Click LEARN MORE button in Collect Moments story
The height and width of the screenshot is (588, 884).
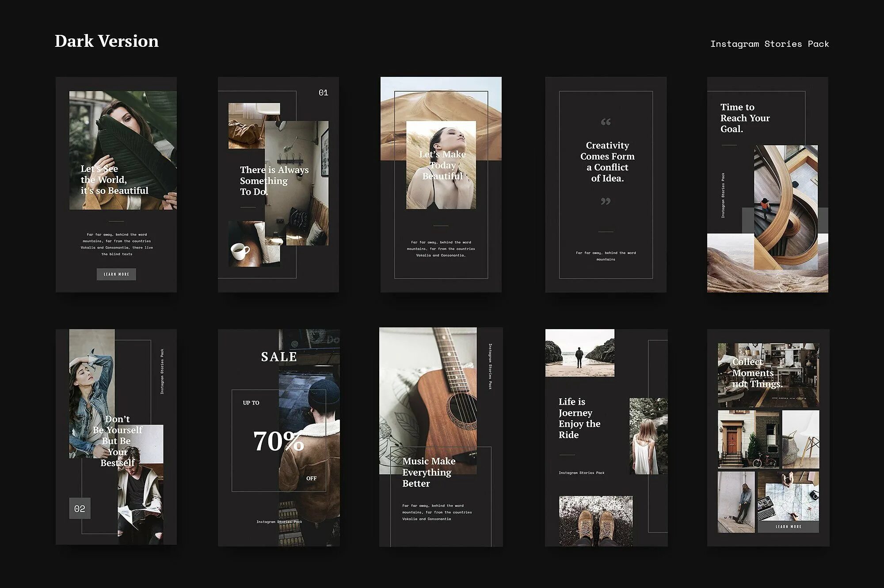pyautogui.click(x=788, y=527)
